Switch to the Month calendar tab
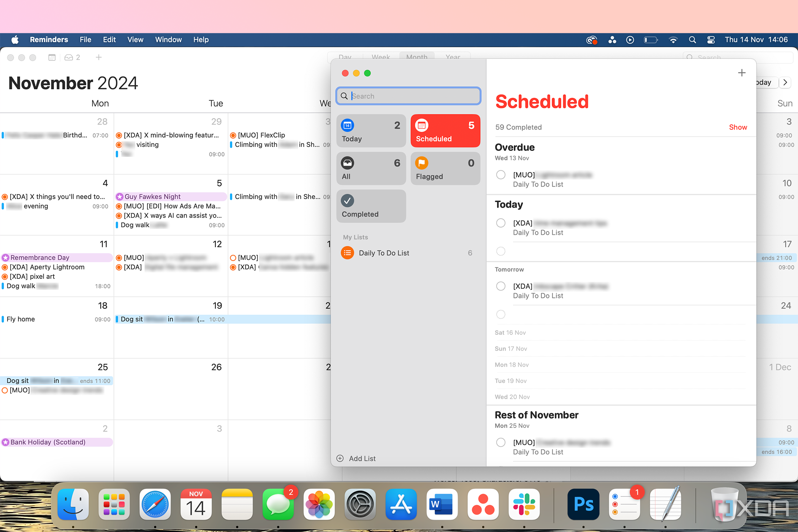This screenshot has height=532, width=798. click(417, 57)
